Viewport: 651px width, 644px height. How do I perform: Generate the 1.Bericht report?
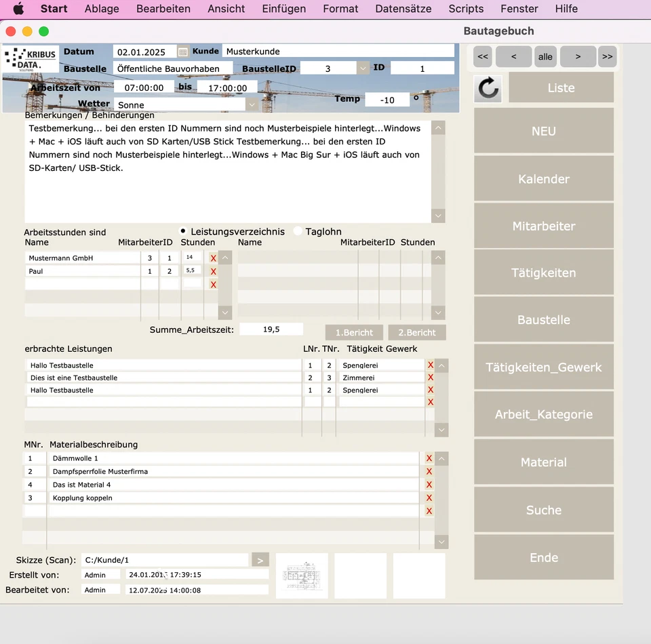click(354, 332)
